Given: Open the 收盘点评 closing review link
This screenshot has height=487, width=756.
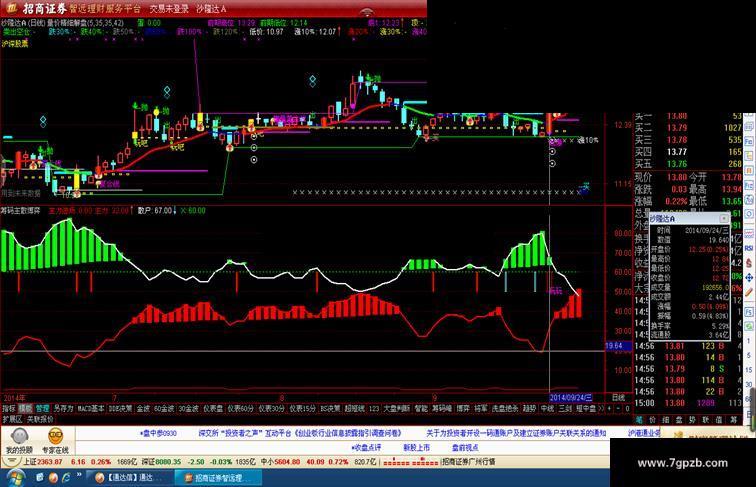Looking at the screenshot, I should click(366, 447).
